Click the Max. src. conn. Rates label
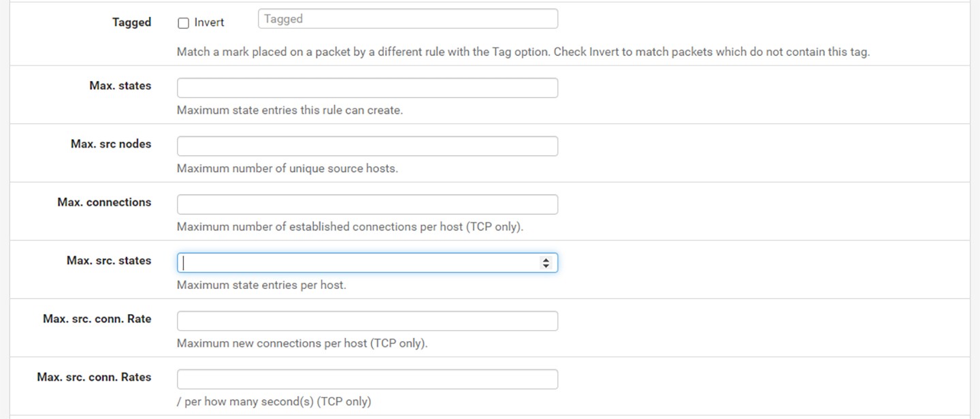 (x=94, y=377)
